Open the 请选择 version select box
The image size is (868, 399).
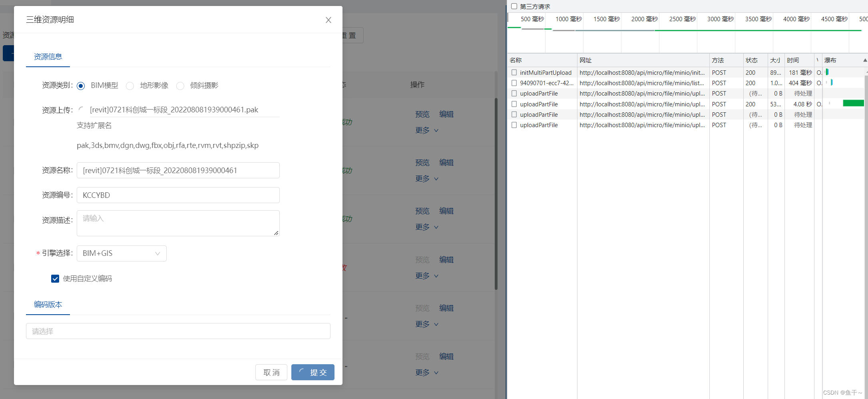pyautogui.click(x=178, y=331)
